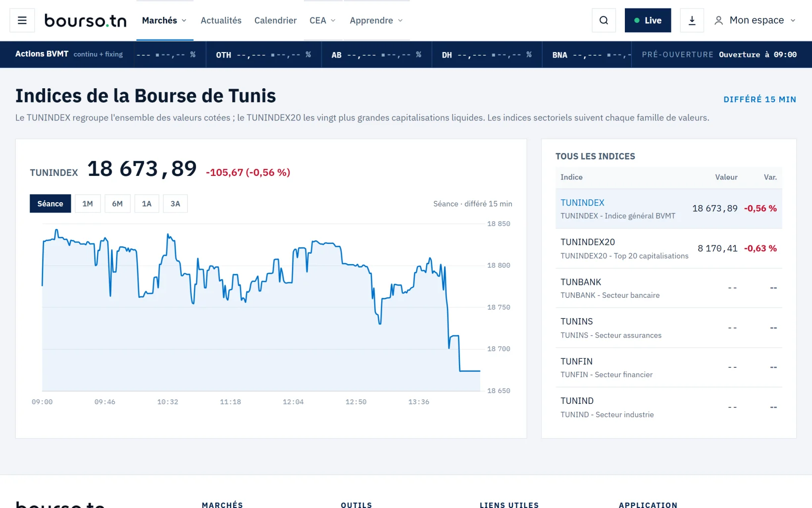Go to bourso.tn homepage logo

point(85,20)
